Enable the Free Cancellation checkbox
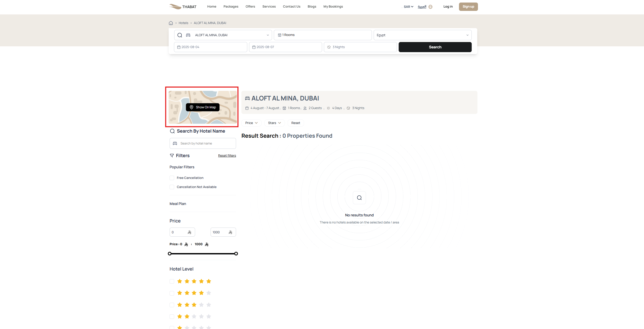The image size is (644, 329). [x=172, y=178]
